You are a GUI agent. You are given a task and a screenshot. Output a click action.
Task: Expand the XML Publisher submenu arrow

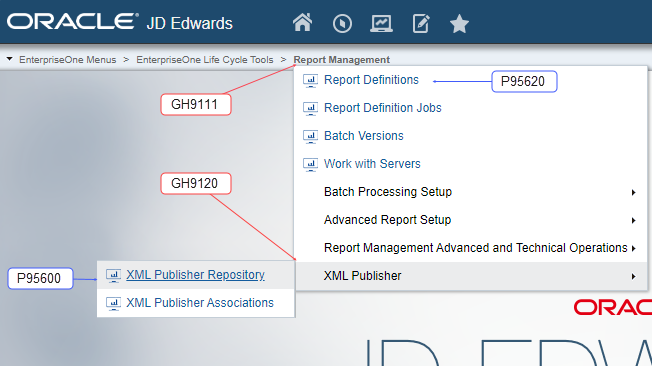click(633, 276)
